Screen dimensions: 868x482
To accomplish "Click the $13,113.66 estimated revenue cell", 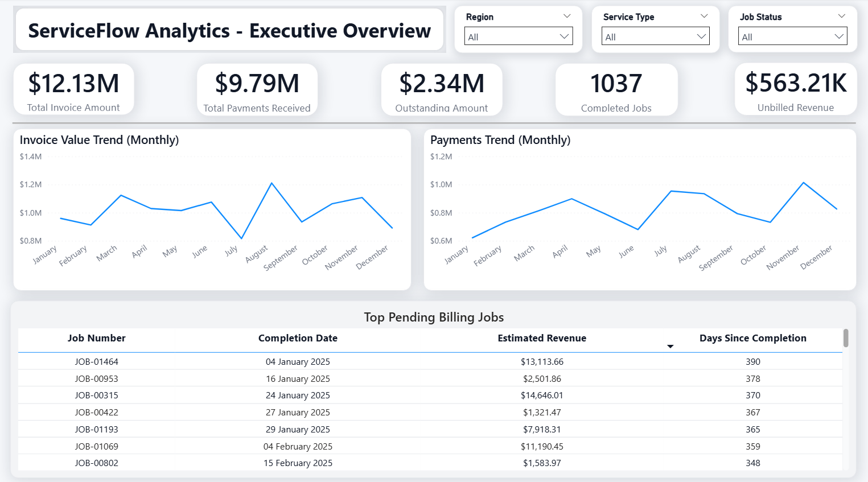I will pyautogui.click(x=542, y=361).
